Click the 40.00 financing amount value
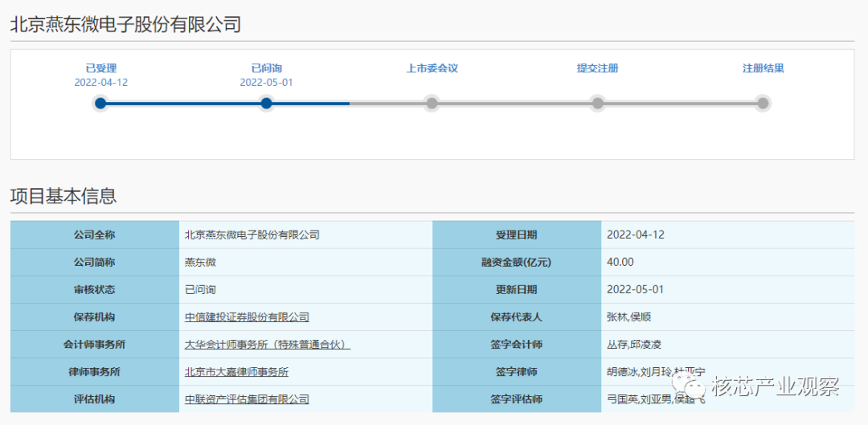This screenshot has width=868, height=425. pyautogui.click(x=620, y=262)
